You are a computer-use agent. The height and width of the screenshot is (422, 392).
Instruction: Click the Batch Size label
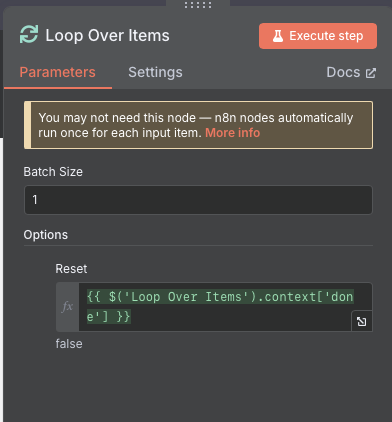(x=53, y=172)
